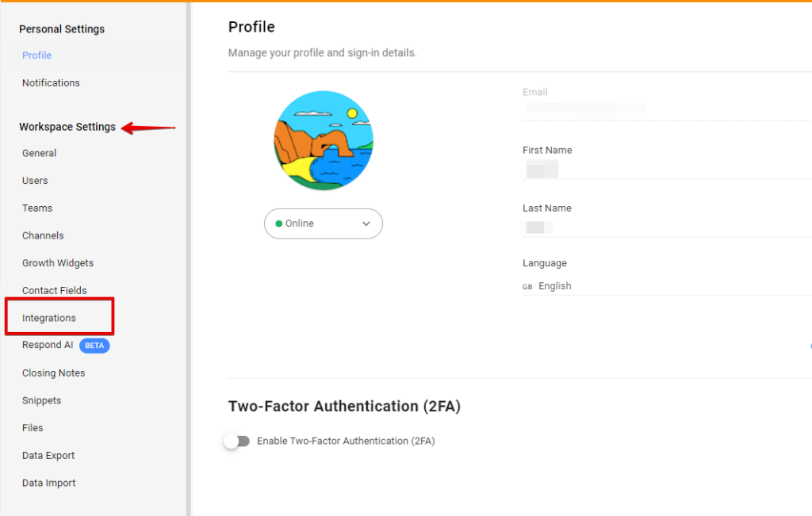Open the Integrations page
812x516 pixels.
(x=49, y=318)
